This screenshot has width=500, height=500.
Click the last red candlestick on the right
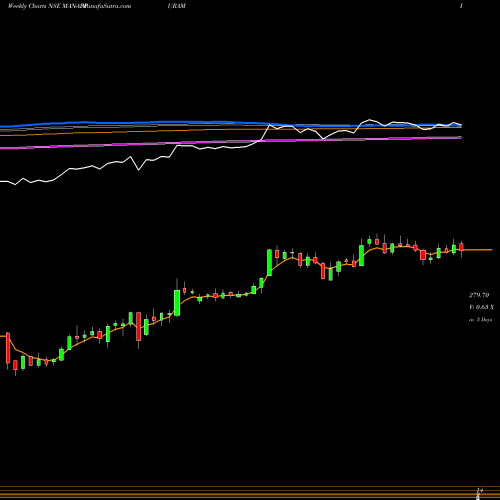click(x=461, y=247)
